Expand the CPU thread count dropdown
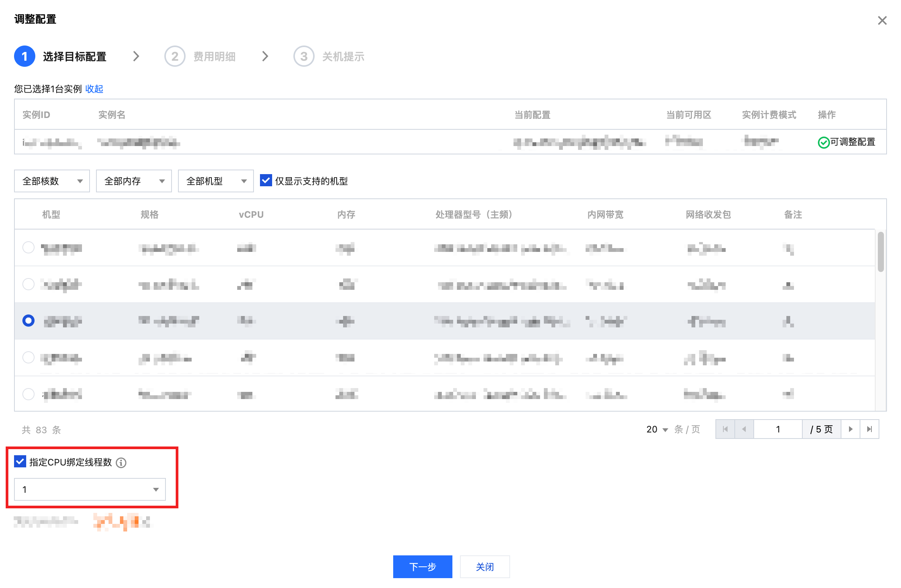 coord(90,489)
